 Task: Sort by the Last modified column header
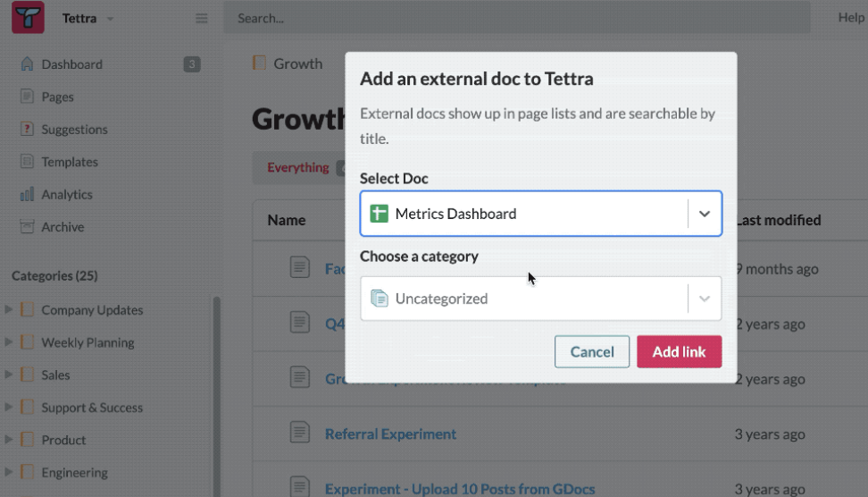[x=778, y=220]
